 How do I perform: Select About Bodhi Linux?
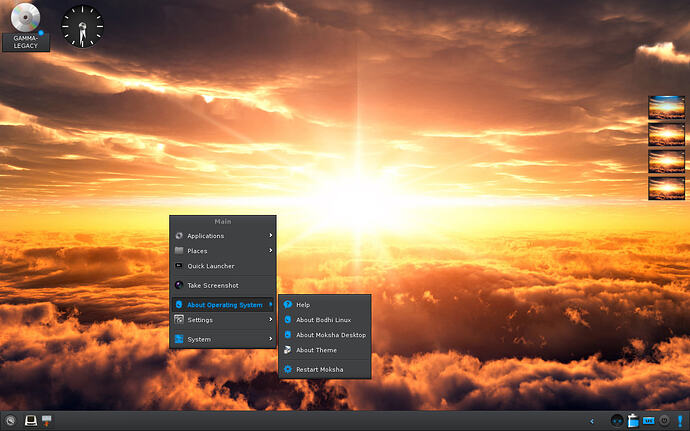click(x=325, y=320)
